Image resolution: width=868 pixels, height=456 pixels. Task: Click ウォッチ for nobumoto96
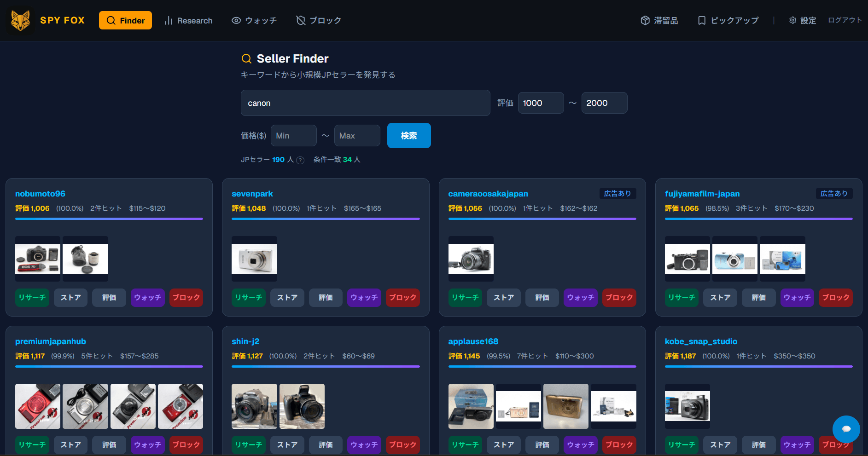click(x=148, y=298)
